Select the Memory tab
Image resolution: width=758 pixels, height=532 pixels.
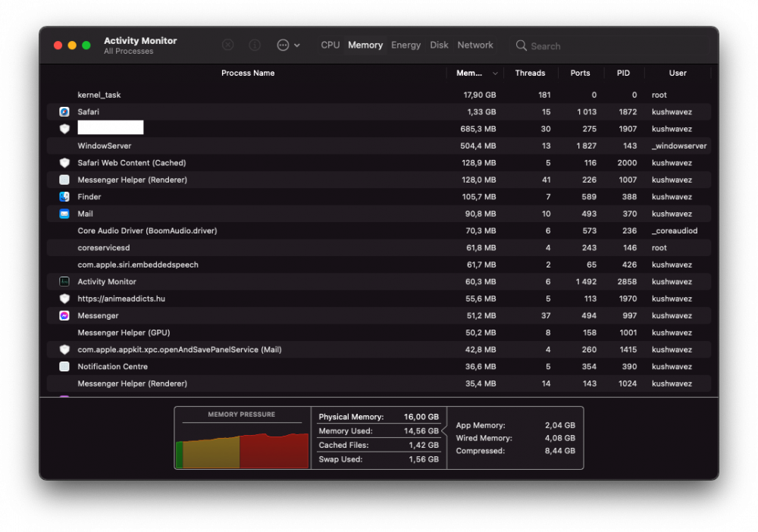[365, 45]
